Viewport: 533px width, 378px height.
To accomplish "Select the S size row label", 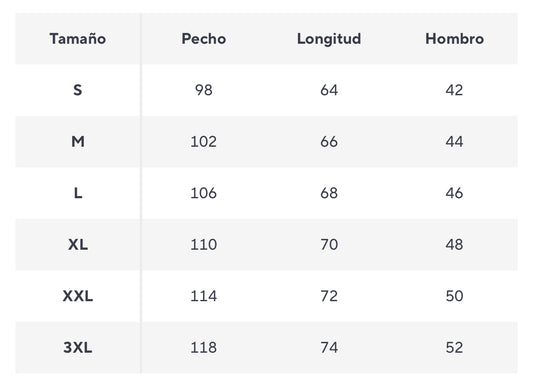I will [x=78, y=90].
